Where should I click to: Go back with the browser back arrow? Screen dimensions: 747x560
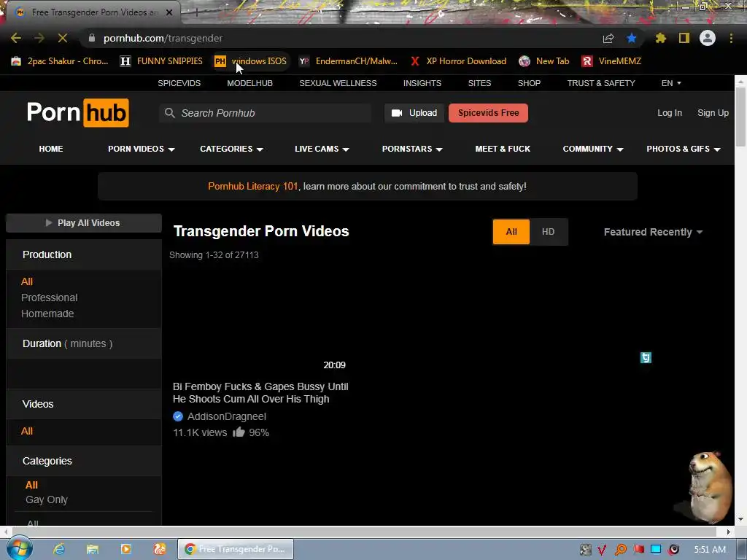16,38
